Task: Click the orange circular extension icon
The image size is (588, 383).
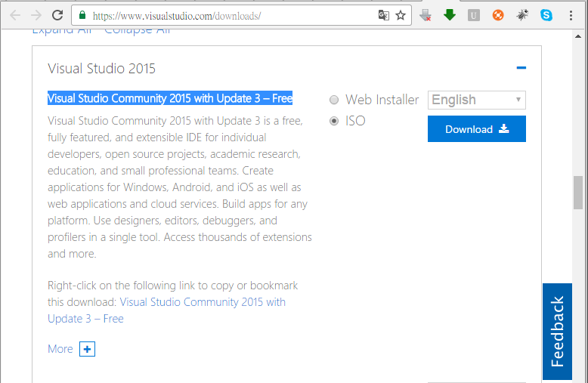Action: (x=498, y=15)
